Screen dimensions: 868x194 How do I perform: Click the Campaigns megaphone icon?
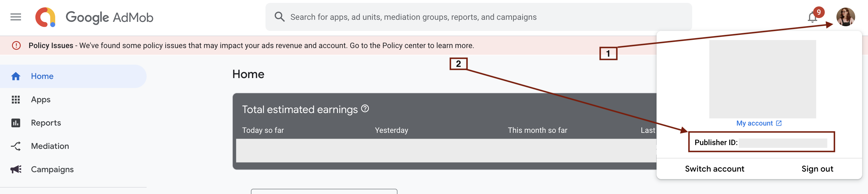tap(15, 169)
